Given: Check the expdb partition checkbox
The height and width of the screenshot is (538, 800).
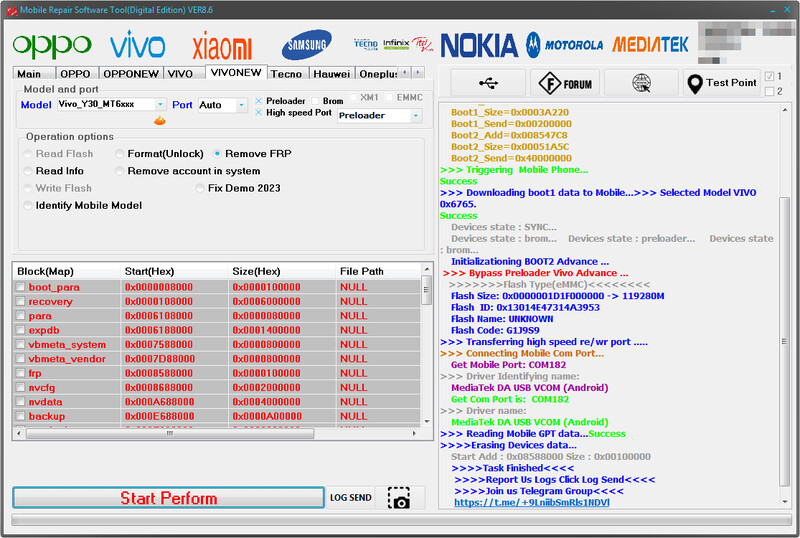Looking at the screenshot, I should coord(20,330).
